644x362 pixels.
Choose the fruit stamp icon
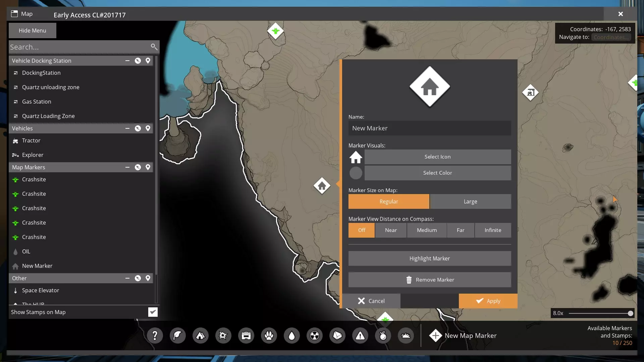(x=383, y=336)
